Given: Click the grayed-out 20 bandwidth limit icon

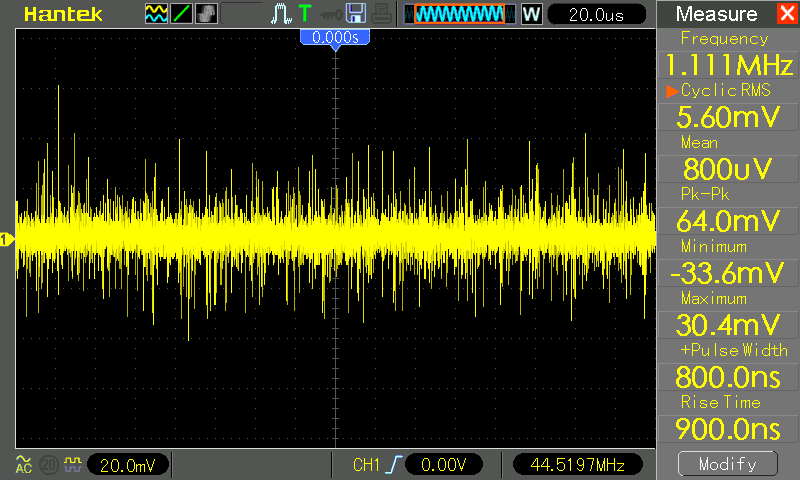Looking at the screenshot, I should coord(48,465).
